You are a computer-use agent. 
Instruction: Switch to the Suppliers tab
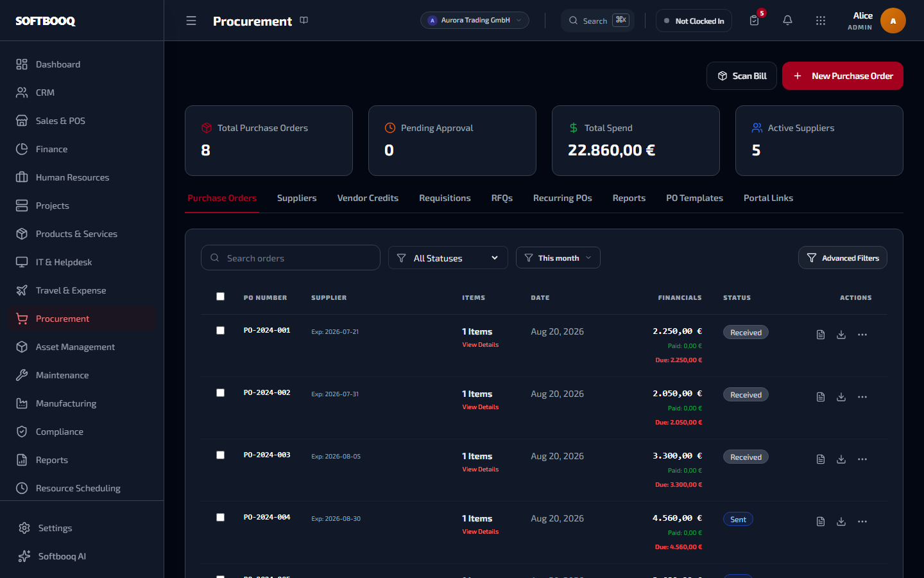[296, 198]
